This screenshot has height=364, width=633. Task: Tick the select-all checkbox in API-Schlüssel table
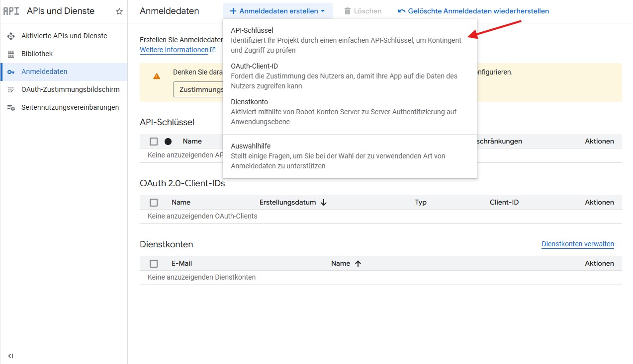(154, 142)
